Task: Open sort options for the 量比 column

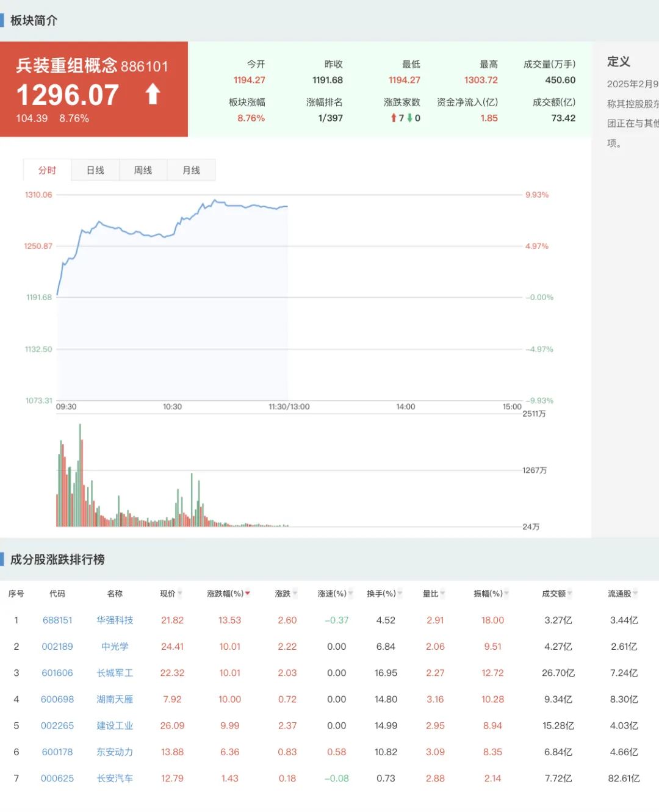Action: [444, 593]
